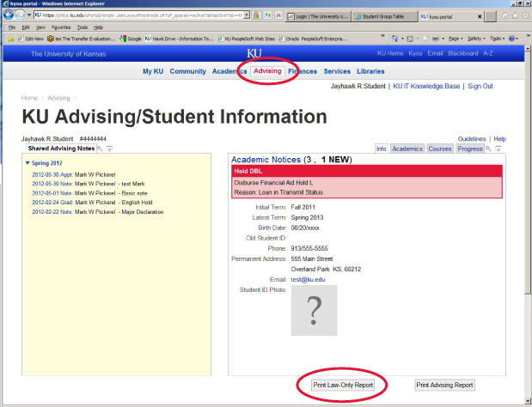Open the recent pages dropdown beside the Forward button
The width and height of the screenshot is (532, 407).
tap(29, 15)
